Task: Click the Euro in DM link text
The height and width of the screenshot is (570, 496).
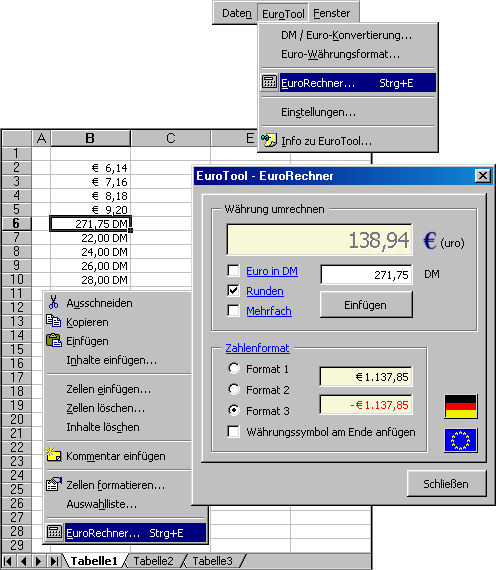Action: [272, 271]
